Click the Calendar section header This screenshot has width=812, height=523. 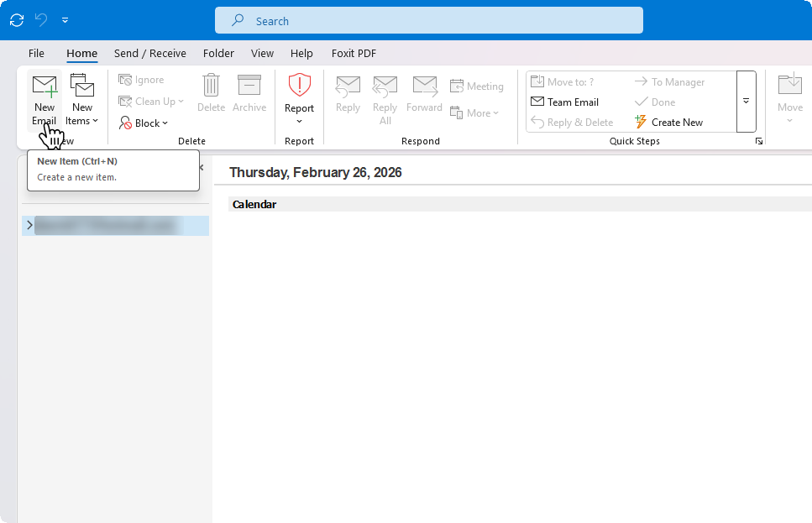point(520,204)
